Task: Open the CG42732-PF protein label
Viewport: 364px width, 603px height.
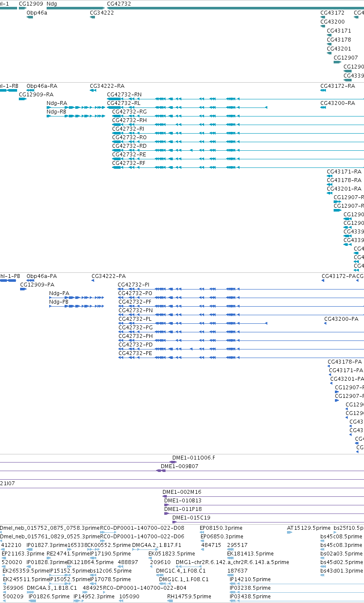Action: point(135,302)
